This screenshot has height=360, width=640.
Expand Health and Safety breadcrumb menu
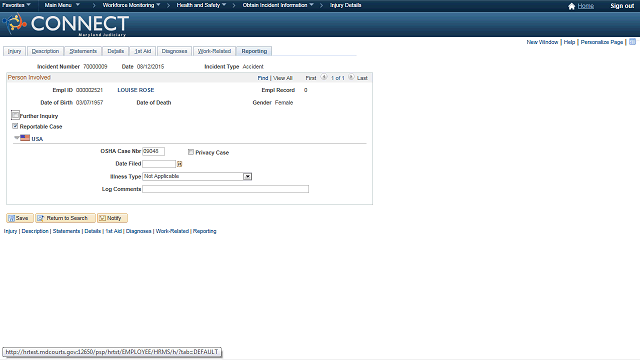(x=201, y=5)
